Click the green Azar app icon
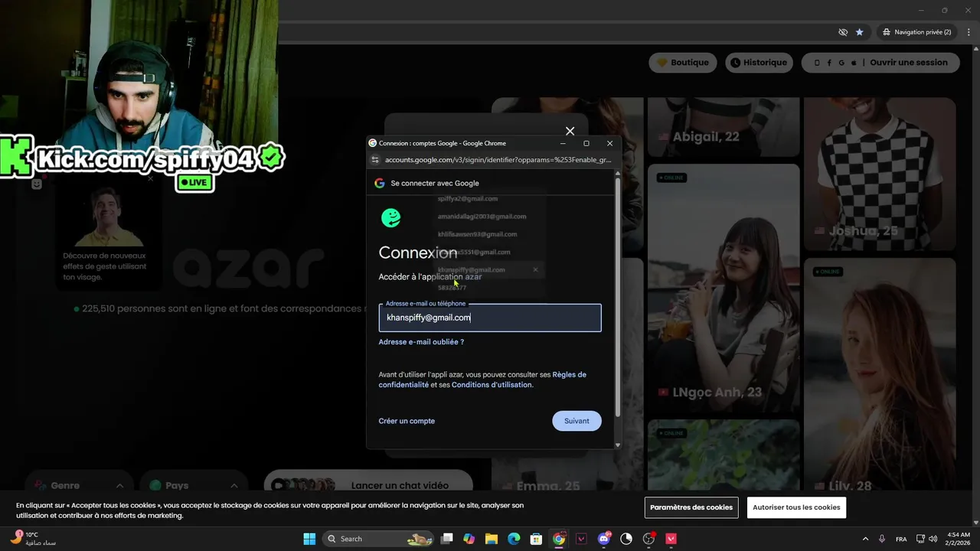Image resolution: width=980 pixels, height=551 pixels. [x=390, y=218]
